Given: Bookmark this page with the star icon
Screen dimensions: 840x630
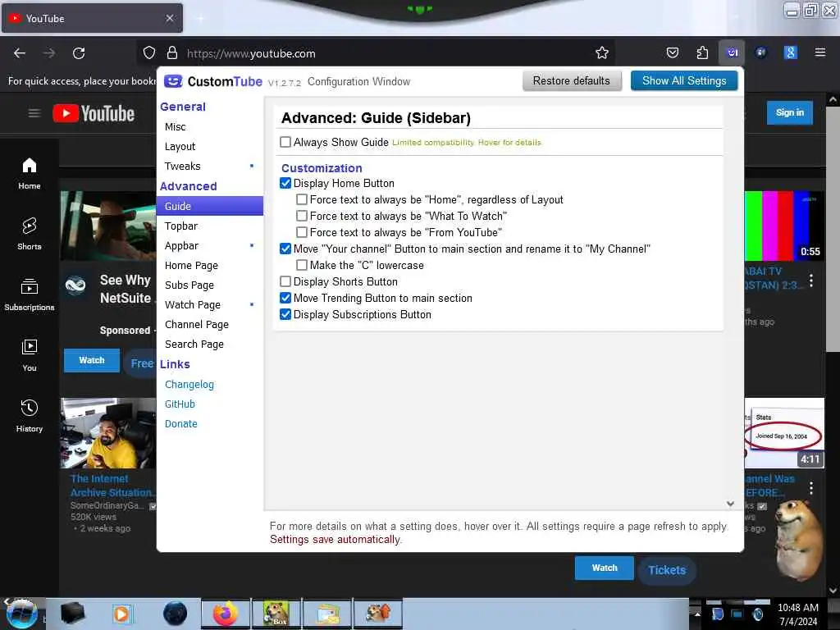Looking at the screenshot, I should coord(601,52).
